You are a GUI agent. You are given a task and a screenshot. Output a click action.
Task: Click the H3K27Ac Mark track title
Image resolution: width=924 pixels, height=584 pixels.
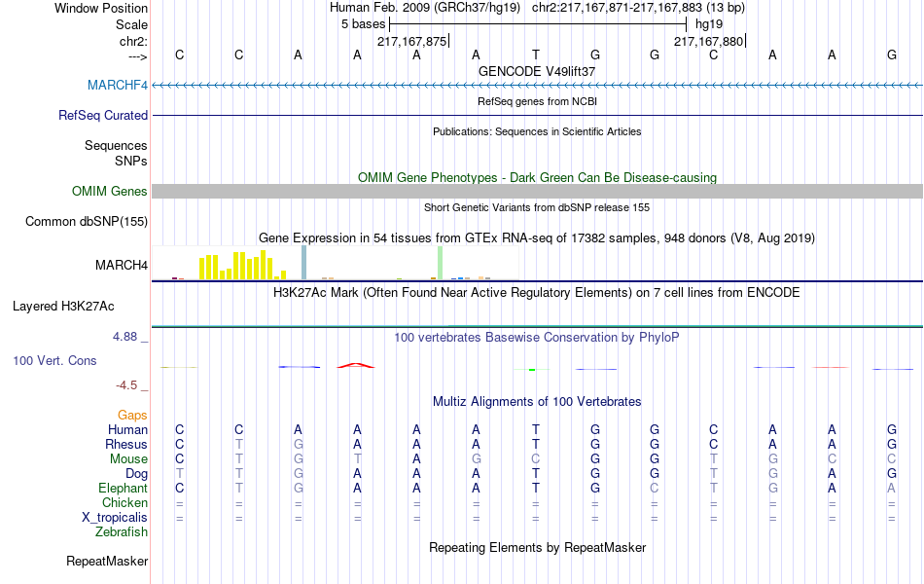point(537,293)
